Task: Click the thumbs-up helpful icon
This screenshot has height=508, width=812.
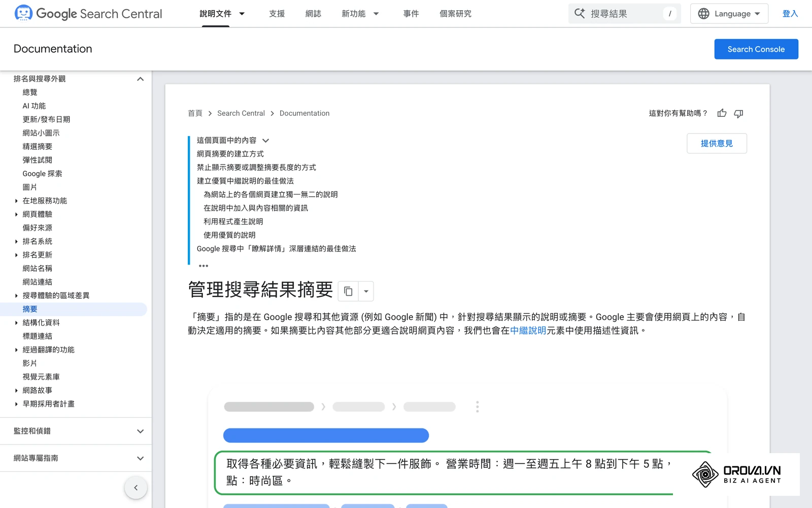Action: tap(722, 113)
